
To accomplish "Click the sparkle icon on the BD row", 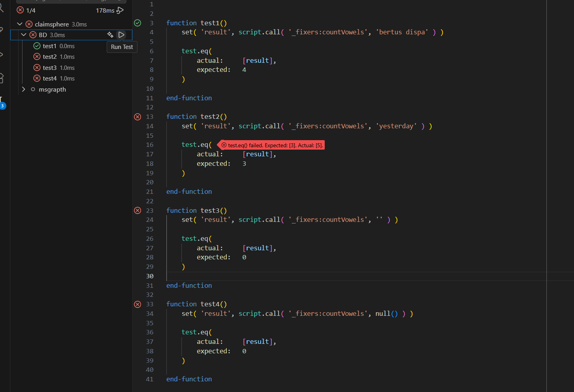I will (110, 35).
